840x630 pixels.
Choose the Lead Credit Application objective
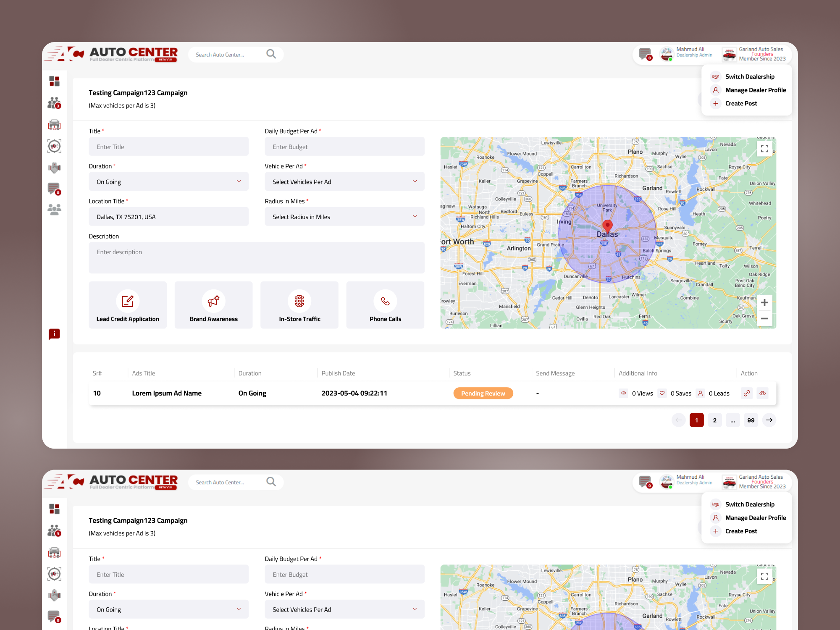pyautogui.click(x=128, y=305)
